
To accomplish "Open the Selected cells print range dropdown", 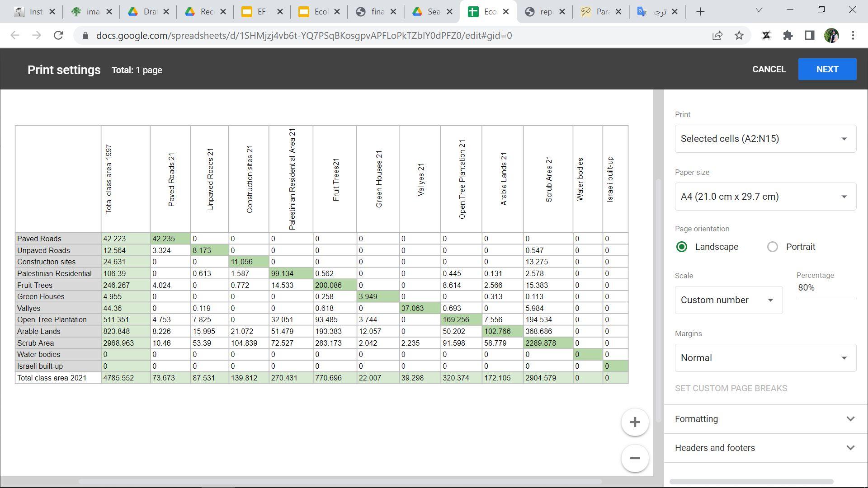I will 765,139.
